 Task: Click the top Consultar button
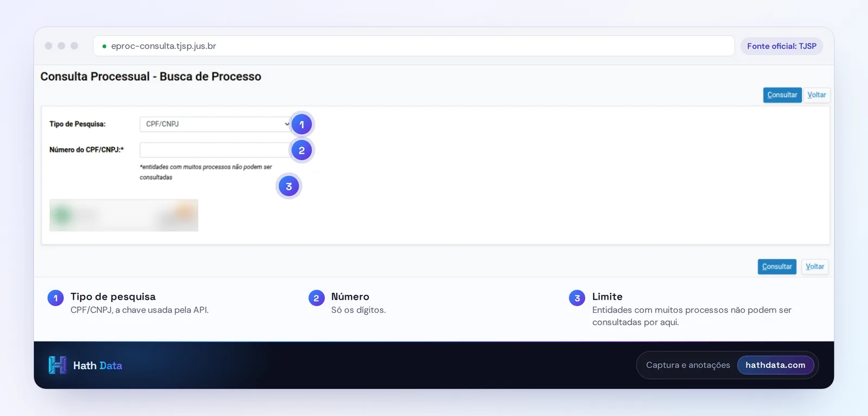coord(782,95)
